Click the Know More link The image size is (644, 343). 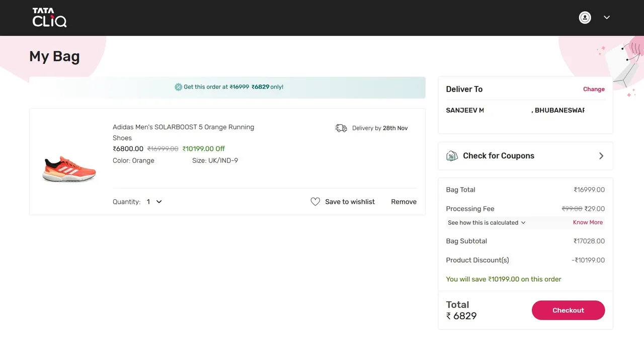[x=588, y=222]
